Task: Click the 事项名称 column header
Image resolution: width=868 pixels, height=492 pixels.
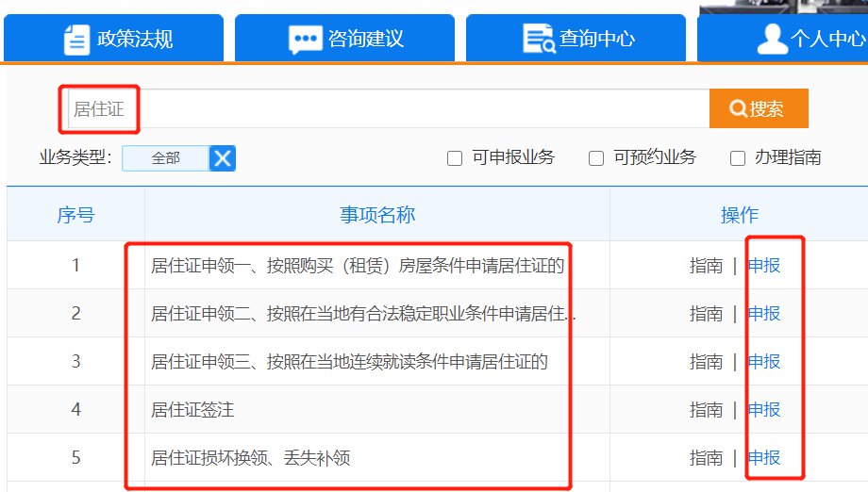Action: pos(377,215)
